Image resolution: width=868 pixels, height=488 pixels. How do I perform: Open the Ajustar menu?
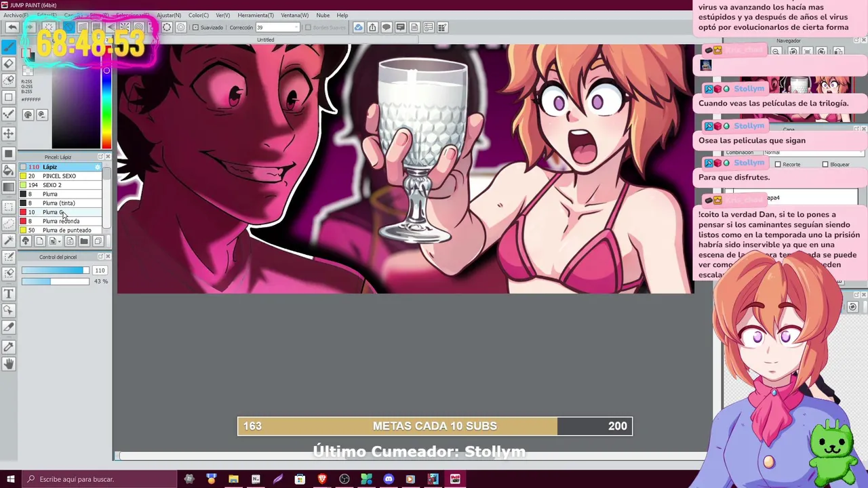168,15
